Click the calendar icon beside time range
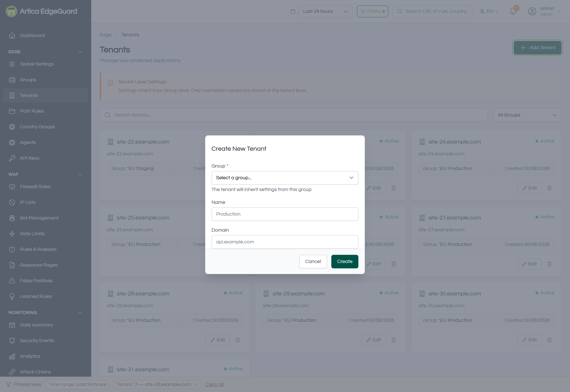 tap(293, 11)
